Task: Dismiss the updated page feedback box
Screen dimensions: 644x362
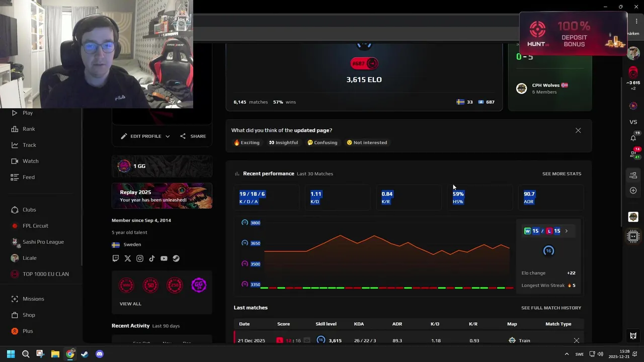Action: pos(578,130)
